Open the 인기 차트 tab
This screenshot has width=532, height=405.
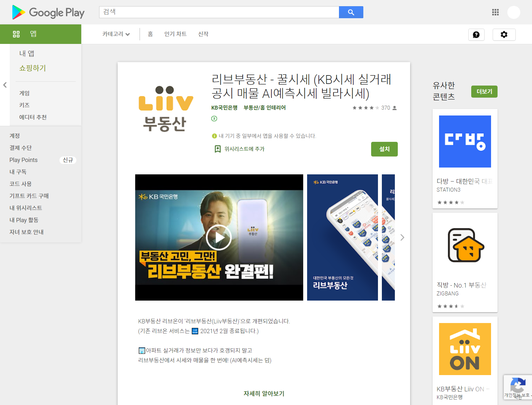(x=175, y=34)
